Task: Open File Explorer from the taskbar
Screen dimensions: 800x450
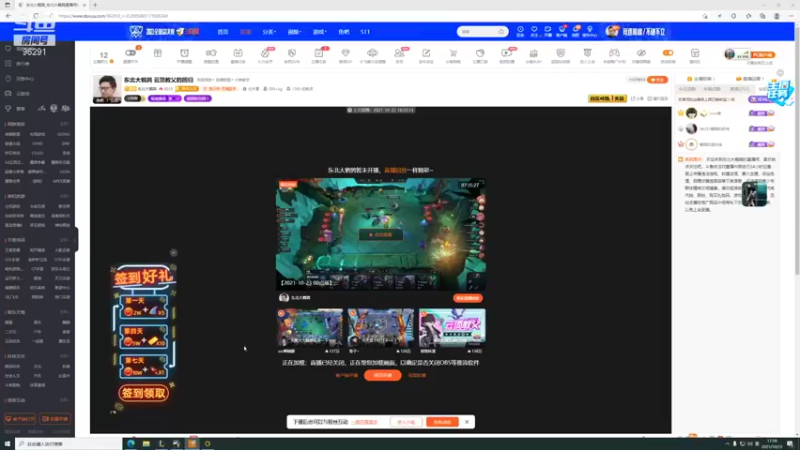Action: tap(146, 444)
